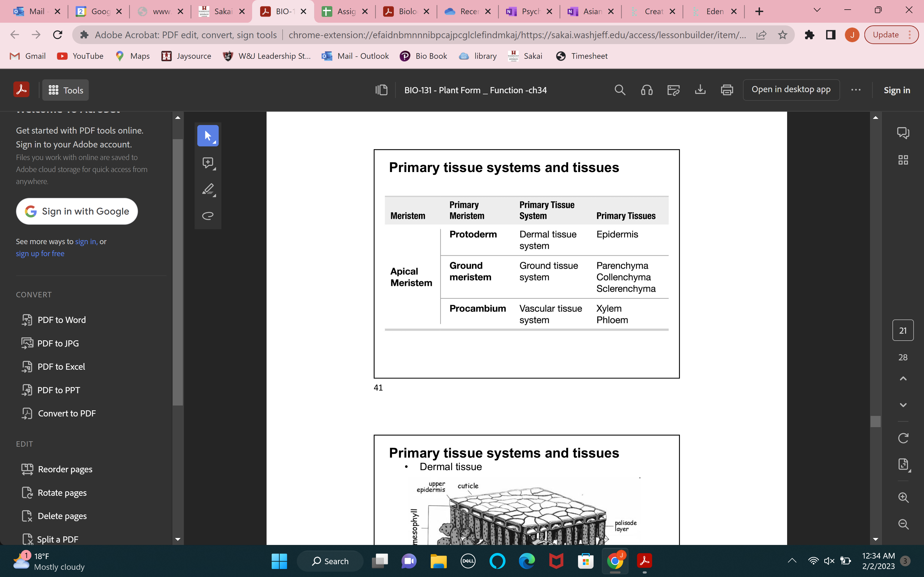The width and height of the screenshot is (924, 577).
Task: Select the blue selection arrow tool
Action: [x=208, y=135]
